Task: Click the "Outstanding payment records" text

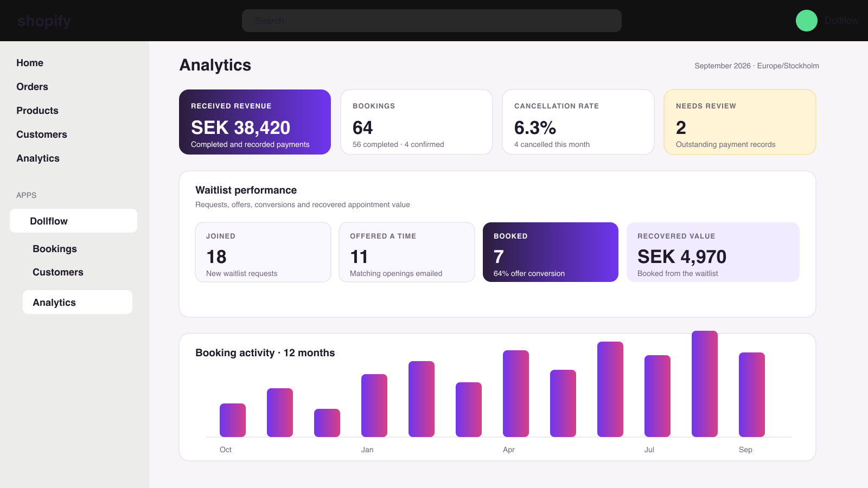Action: 725,144
